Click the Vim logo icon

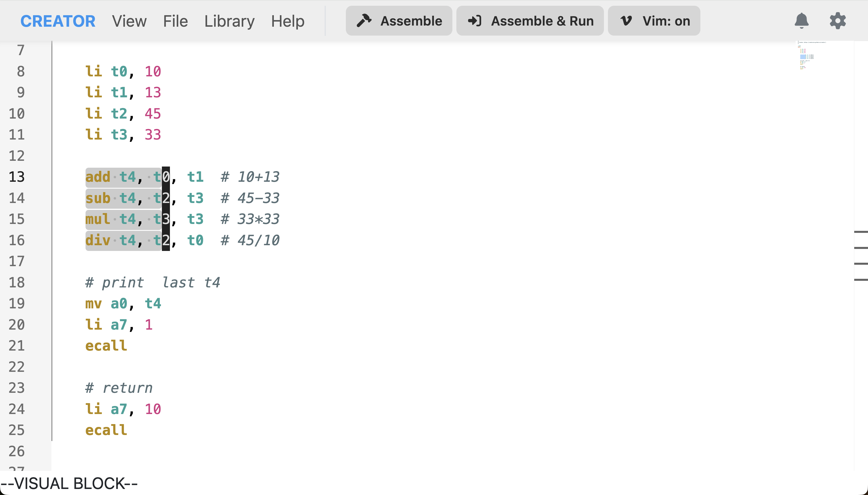tap(625, 21)
